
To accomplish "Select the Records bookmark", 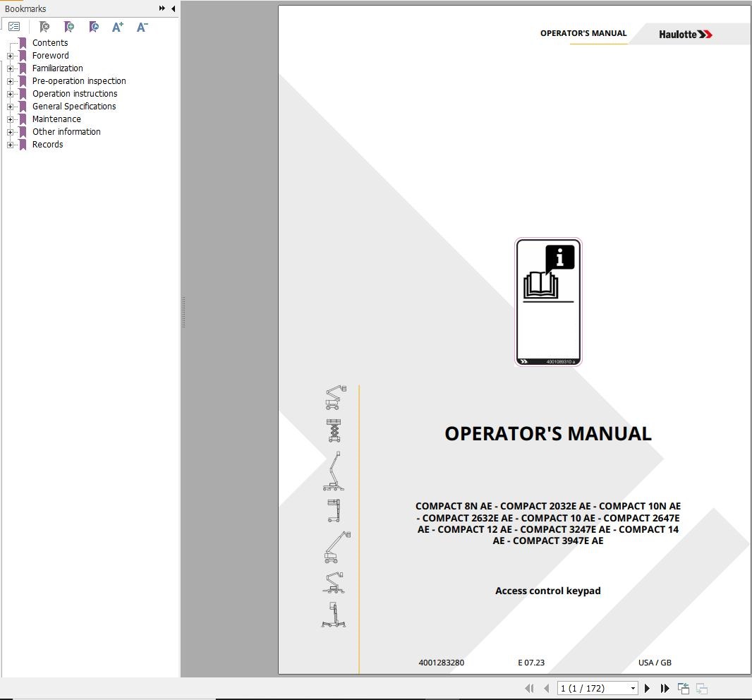I will pos(47,145).
